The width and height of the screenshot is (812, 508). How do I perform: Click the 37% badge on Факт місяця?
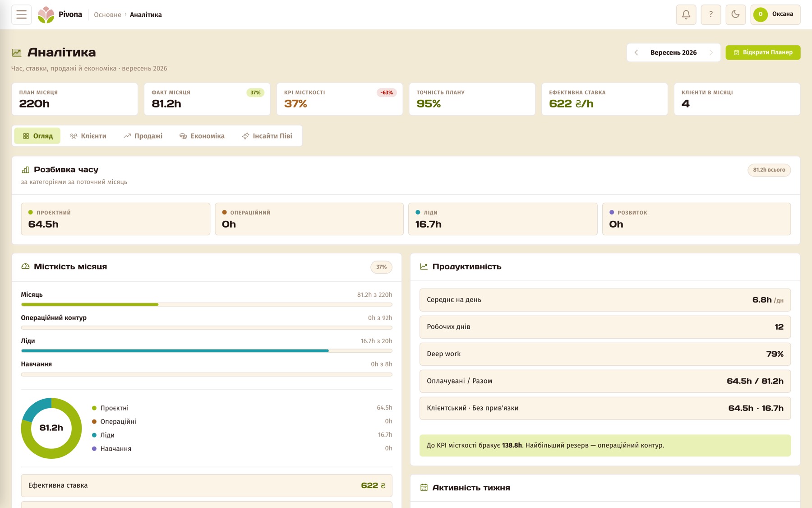pyautogui.click(x=255, y=93)
